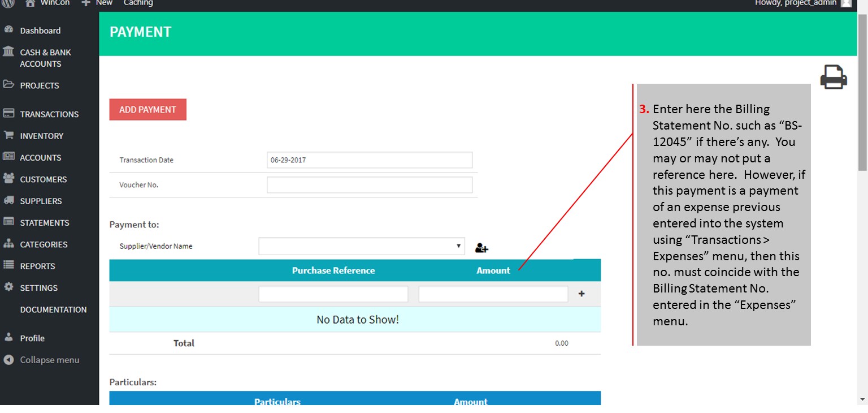The height and width of the screenshot is (413, 868).
Task: Open the Supplier/Vendor Name dropdown
Action: pos(362,246)
